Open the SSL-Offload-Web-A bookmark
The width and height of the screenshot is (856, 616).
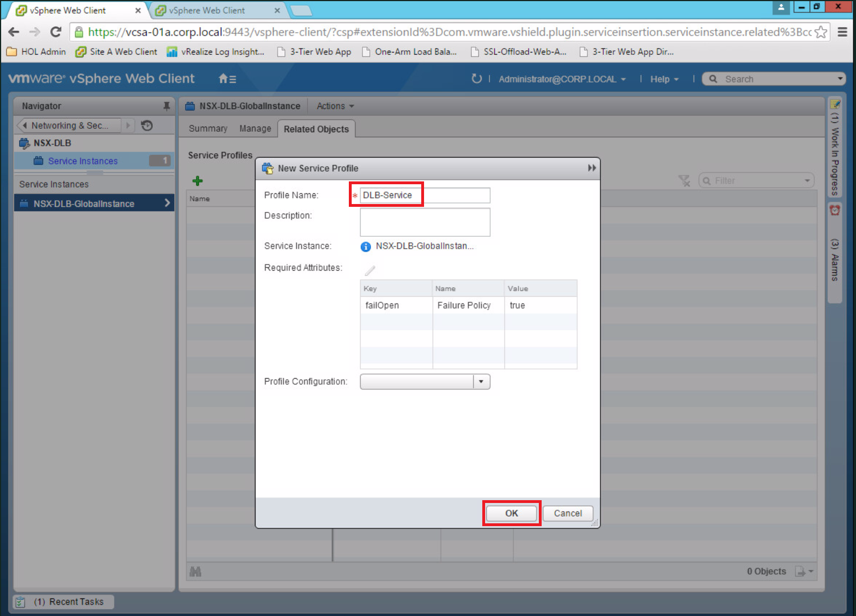tap(518, 51)
